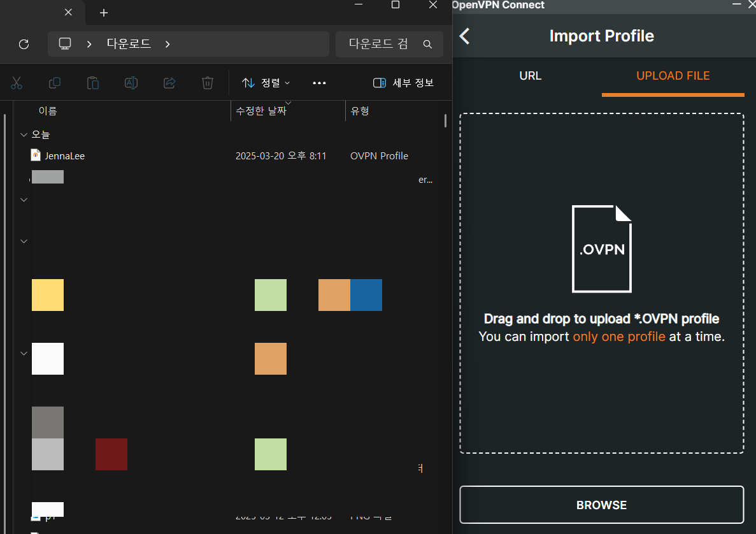Click the OVPN Profile type cell
The height and width of the screenshot is (534, 756).
[x=379, y=156]
